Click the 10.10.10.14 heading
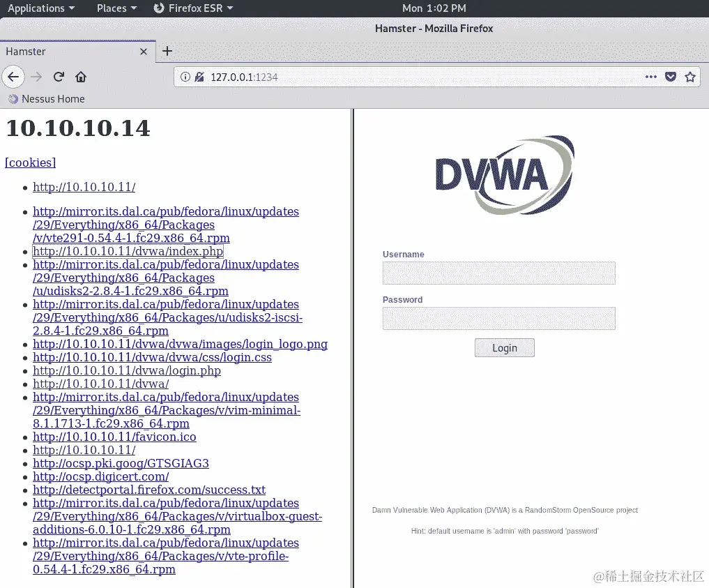The height and width of the screenshot is (588, 709). (x=78, y=128)
